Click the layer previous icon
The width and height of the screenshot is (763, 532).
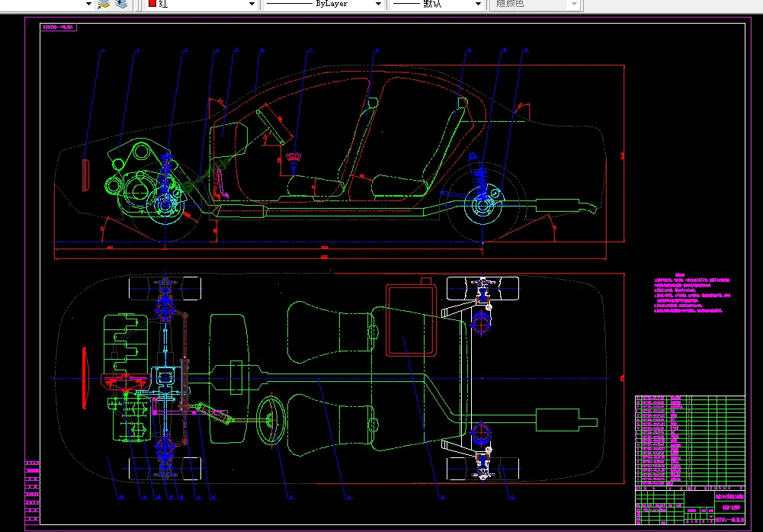click(121, 4)
